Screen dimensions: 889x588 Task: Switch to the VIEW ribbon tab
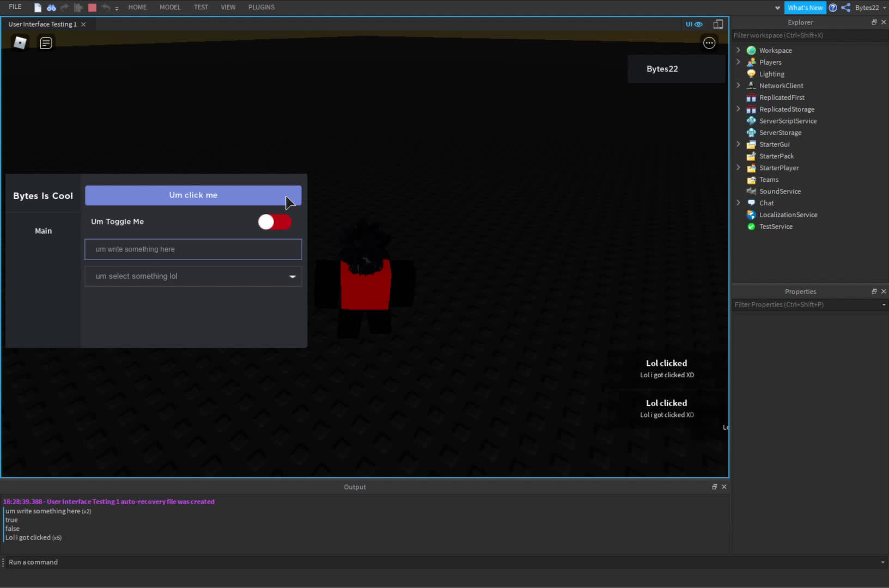click(228, 7)
